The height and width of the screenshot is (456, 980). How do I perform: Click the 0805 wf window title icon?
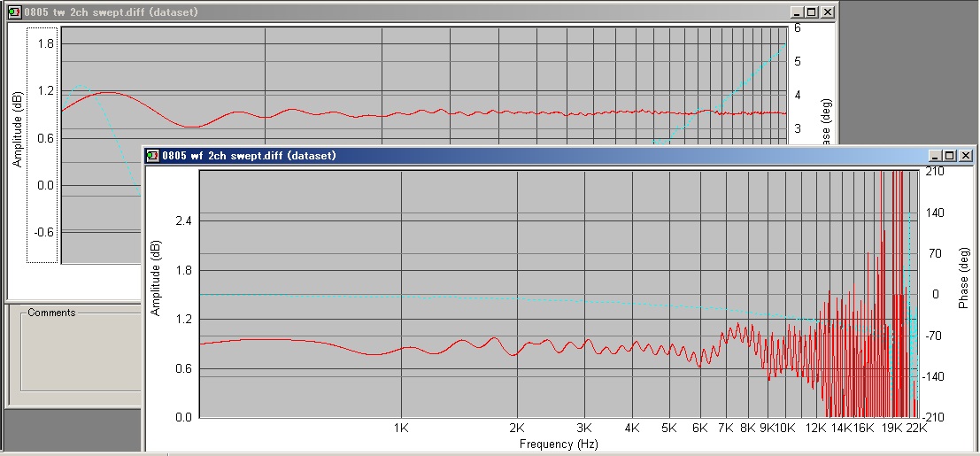153,156
